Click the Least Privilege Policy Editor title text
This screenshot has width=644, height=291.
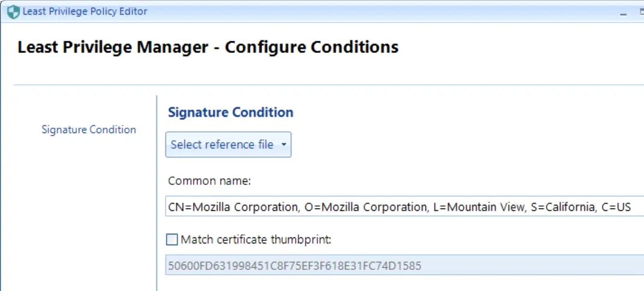point(85,11)
